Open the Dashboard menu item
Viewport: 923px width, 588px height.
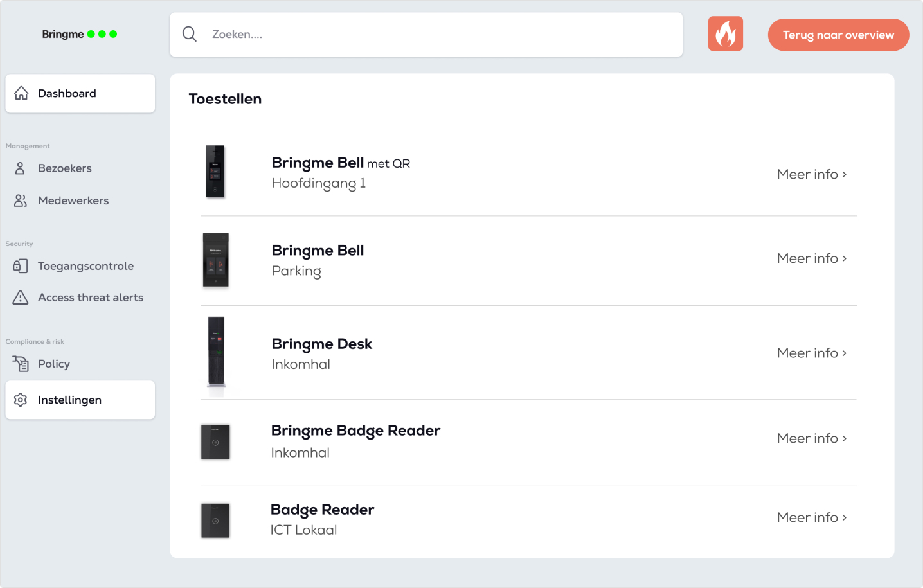(80, 93)
